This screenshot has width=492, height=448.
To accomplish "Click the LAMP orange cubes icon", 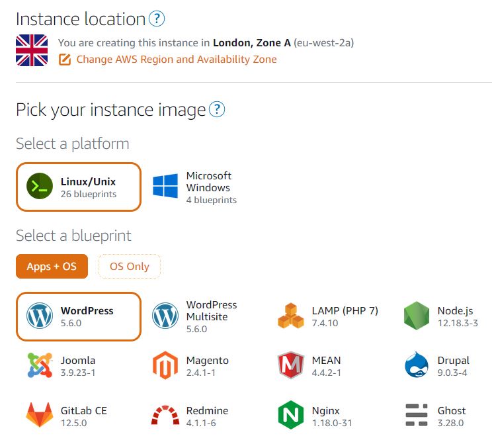I will (x=291, y=316).
